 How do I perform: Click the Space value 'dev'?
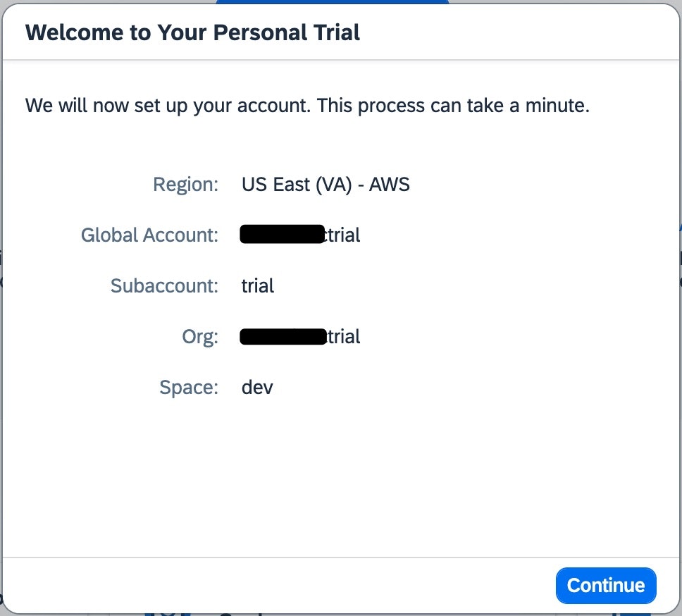(257, 388)
